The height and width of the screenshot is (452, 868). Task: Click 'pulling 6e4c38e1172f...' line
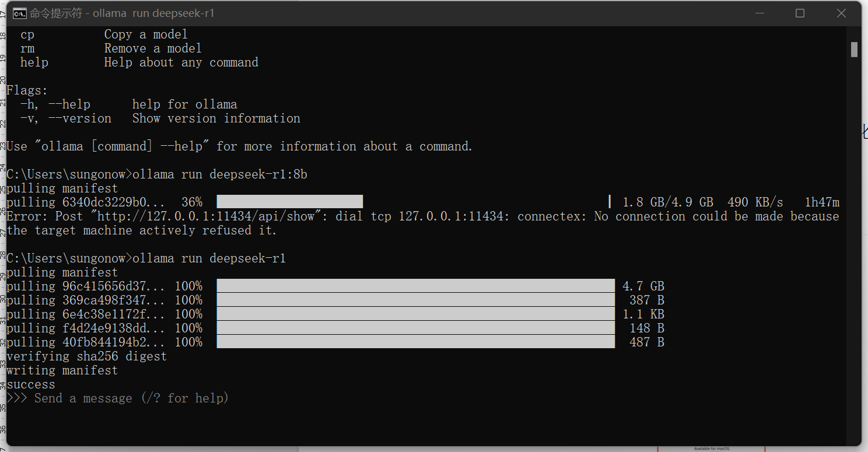[x=86, y=314]
